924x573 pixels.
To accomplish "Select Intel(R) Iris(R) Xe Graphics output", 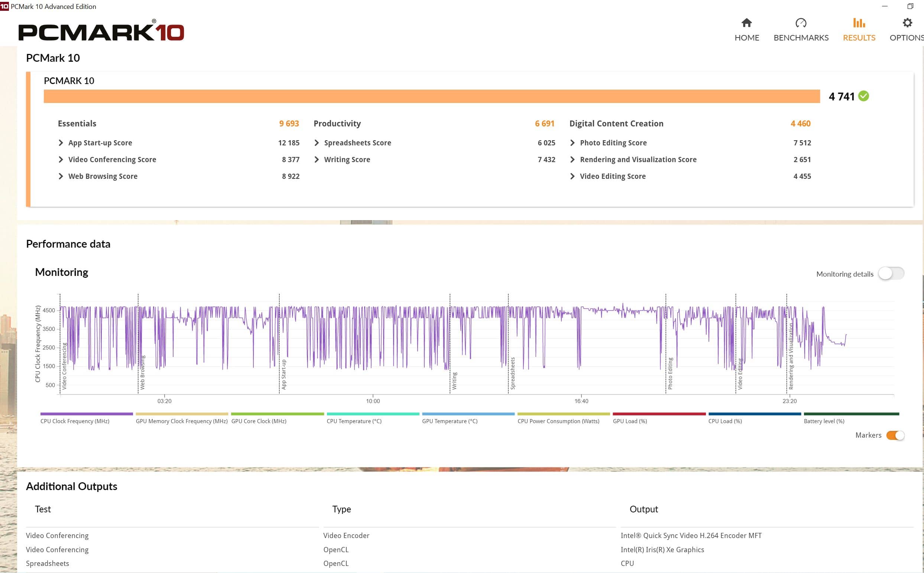I will pyautogui.click(x=662, y=550).
